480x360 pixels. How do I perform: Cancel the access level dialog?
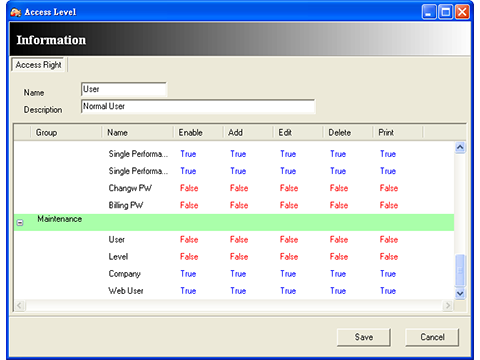(x=432, y=337)
